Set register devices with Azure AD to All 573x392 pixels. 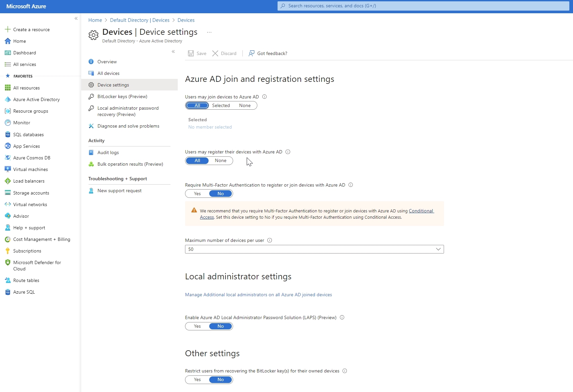197,161
